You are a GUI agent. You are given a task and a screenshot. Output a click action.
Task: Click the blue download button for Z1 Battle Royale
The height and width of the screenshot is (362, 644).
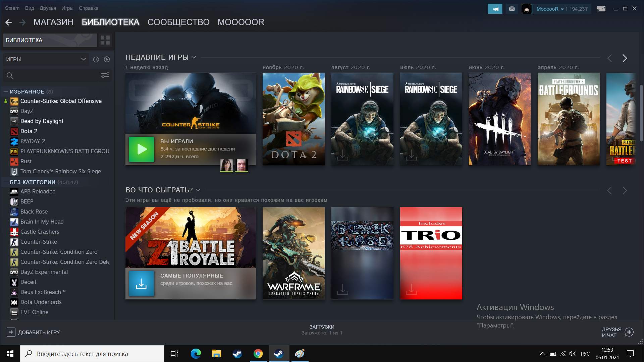coord(142,284)
